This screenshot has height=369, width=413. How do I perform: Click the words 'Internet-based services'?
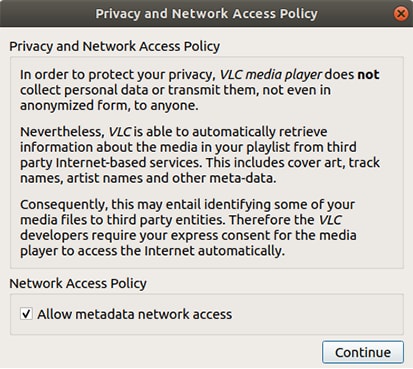pos(129,163)
